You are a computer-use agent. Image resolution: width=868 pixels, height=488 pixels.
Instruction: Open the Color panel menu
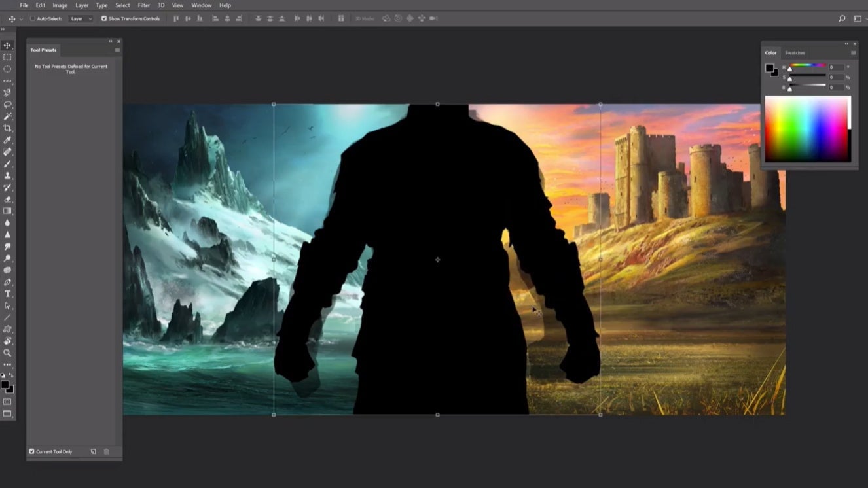tap(855, 52)
